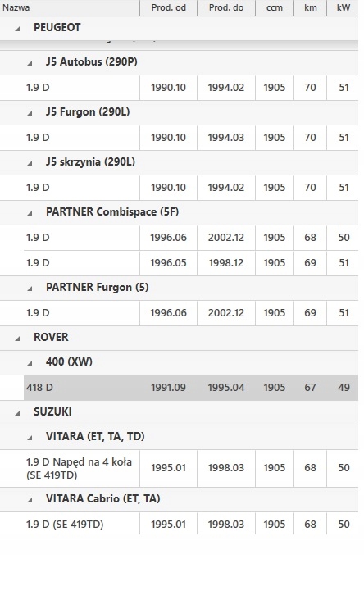364x600 pixels.
Task: Click the 1998.12 end date cell
Action: click(x=226, y=263)
